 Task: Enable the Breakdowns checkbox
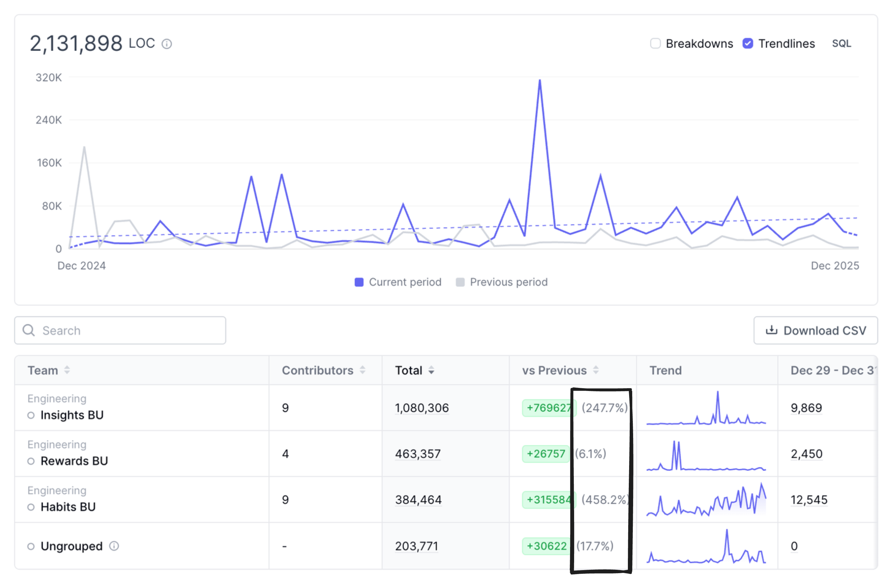tap(655, 44)
